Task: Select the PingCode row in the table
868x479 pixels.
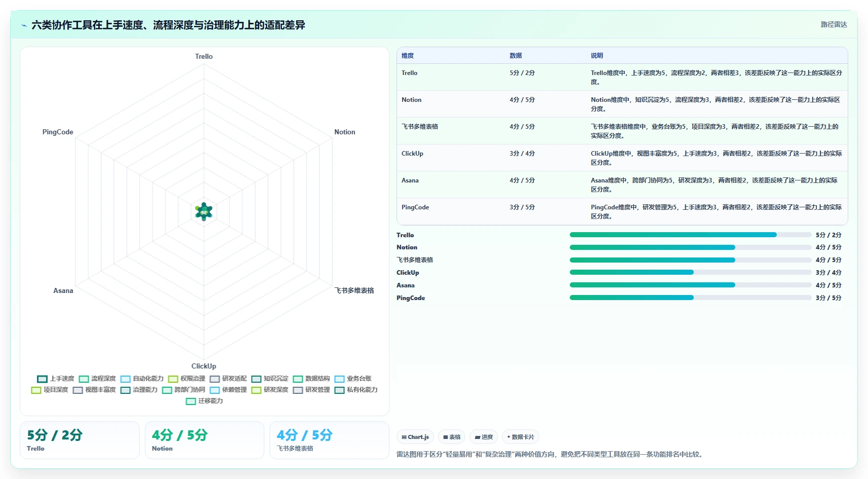Action: tap(622, 211)
